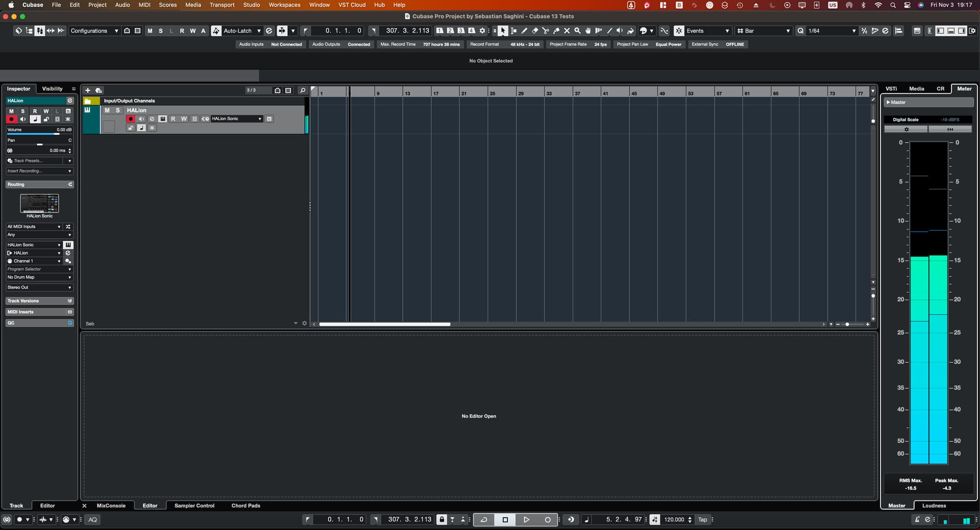980x530 pixels.
Task: Expand the Track Versions section
Action: click(x=39, y=301)
